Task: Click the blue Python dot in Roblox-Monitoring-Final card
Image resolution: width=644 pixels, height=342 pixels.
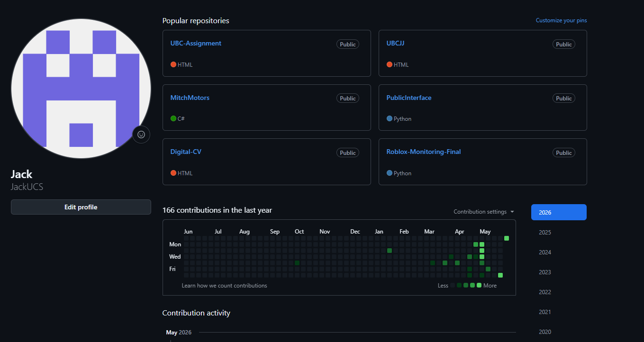Action: pyautogui.click(x=390, y=173)
